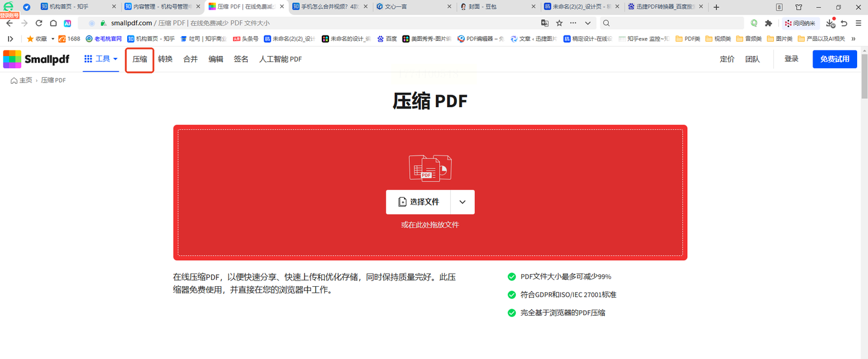Click inside the browser search box
This screenshot has height=359, width=868.
(x=672, y=23)
